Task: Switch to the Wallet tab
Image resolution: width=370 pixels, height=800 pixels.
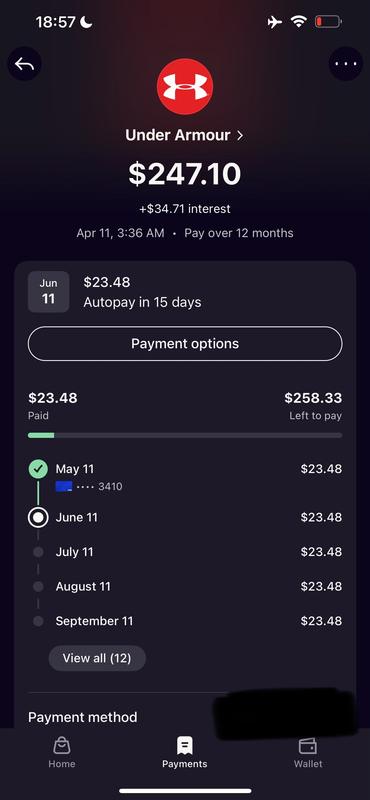Action: tap(308, 753)
